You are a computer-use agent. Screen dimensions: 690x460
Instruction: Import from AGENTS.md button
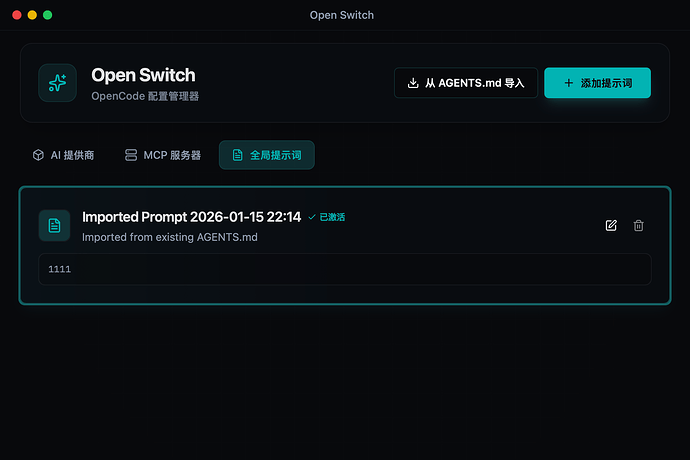[466, 83]
